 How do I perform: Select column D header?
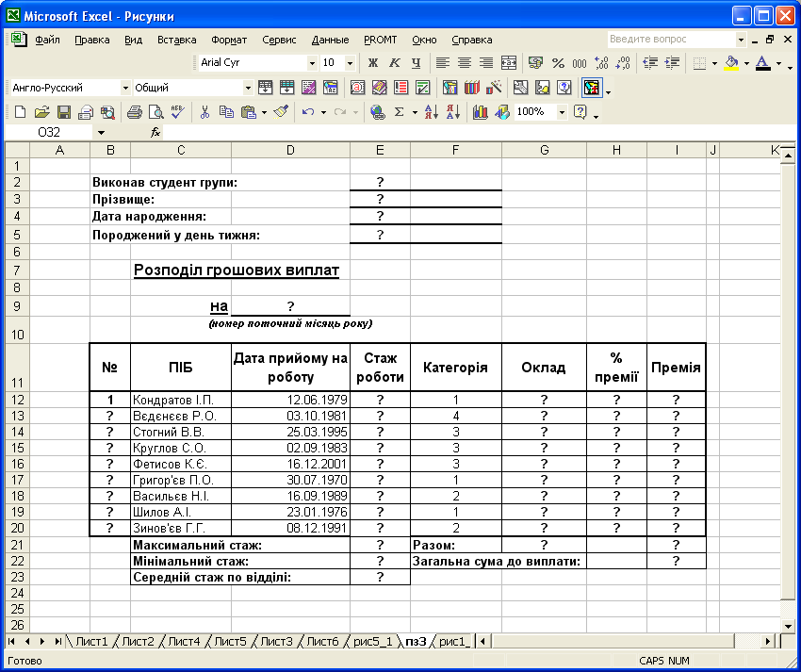(290, 150)
